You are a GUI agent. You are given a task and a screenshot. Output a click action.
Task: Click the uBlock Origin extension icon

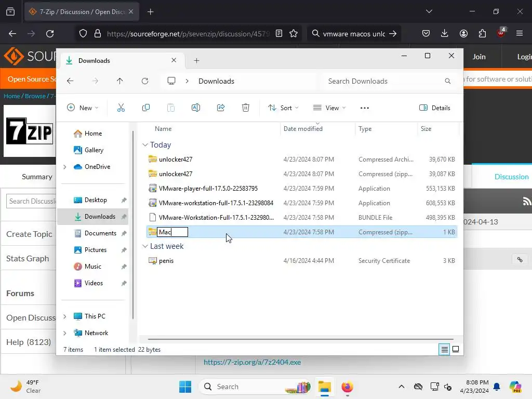(x=501, y=33)
